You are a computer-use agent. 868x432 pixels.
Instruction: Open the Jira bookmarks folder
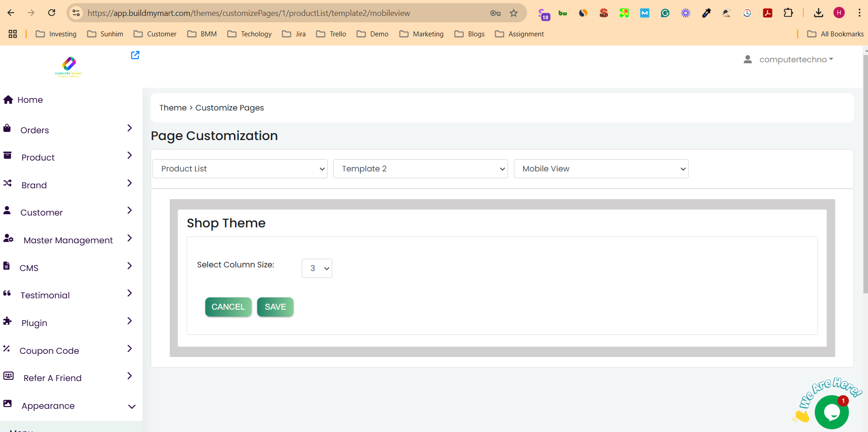(294, 34)
